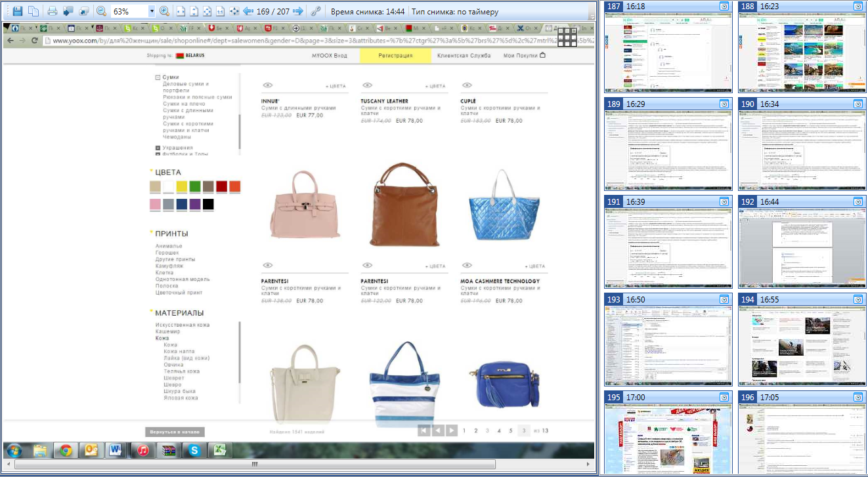
Task: Select the 16:50 screenshot thumbnail
Action: (x=668, y=340)
